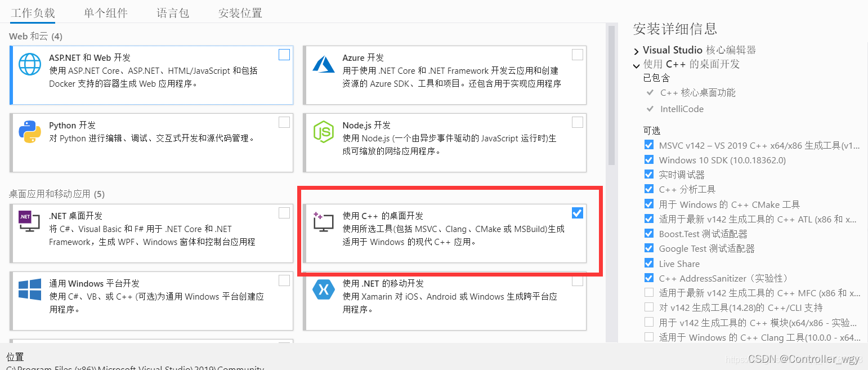The height and width of the screenshot is (370, 868).
Task: Uncheck MSVC v142 VS 2019 build tools
Action: coord(649,145)
